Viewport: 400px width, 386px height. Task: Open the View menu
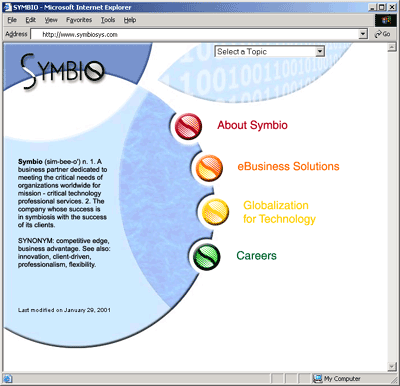tap(51, 20)
